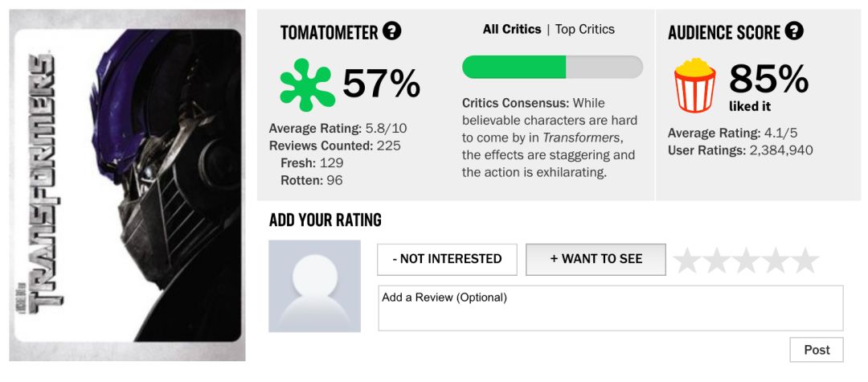Switch to the Top Critics tab

tap(584, 30)
